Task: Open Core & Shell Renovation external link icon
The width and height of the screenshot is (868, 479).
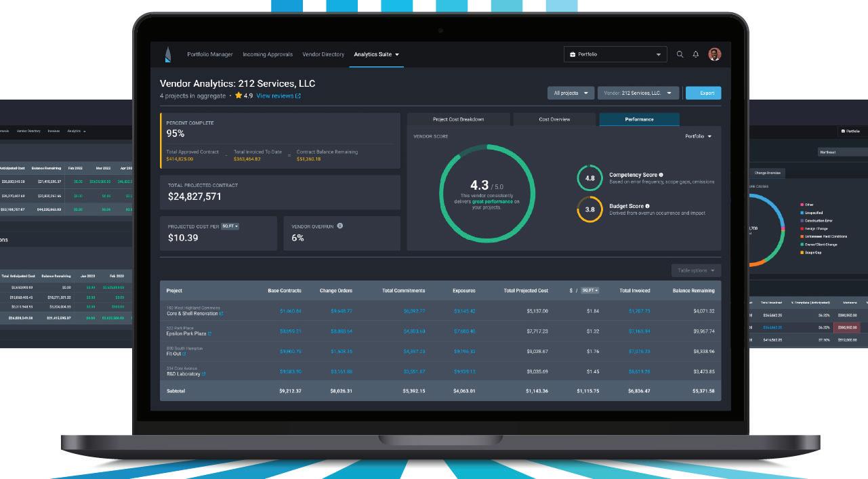Action: pos(222,314)
